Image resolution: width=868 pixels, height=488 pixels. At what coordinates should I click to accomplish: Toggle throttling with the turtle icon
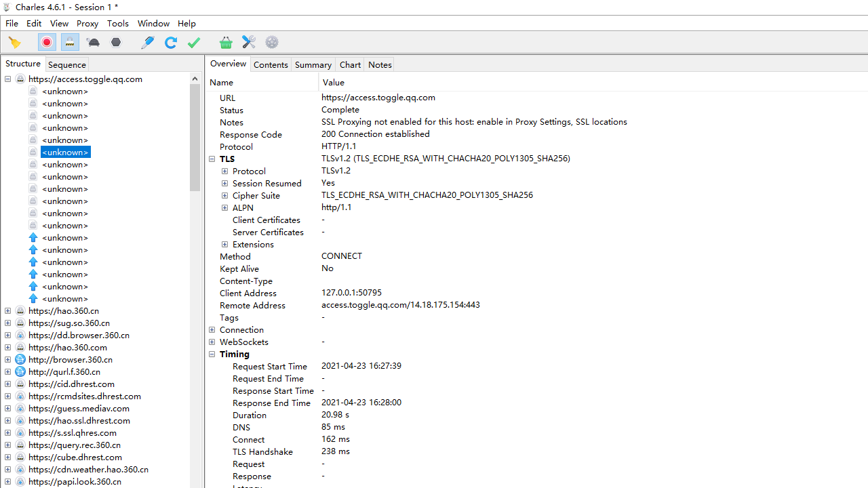(x=94, y=43)
